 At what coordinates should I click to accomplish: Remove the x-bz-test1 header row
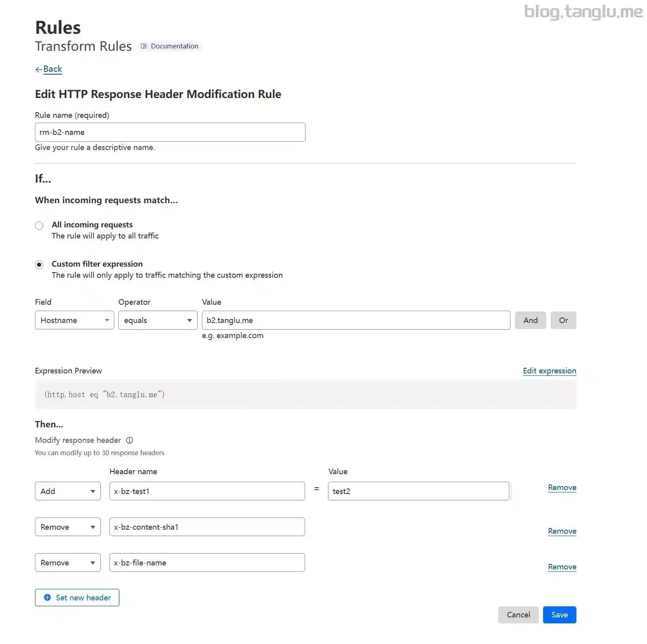click(562, 487)
